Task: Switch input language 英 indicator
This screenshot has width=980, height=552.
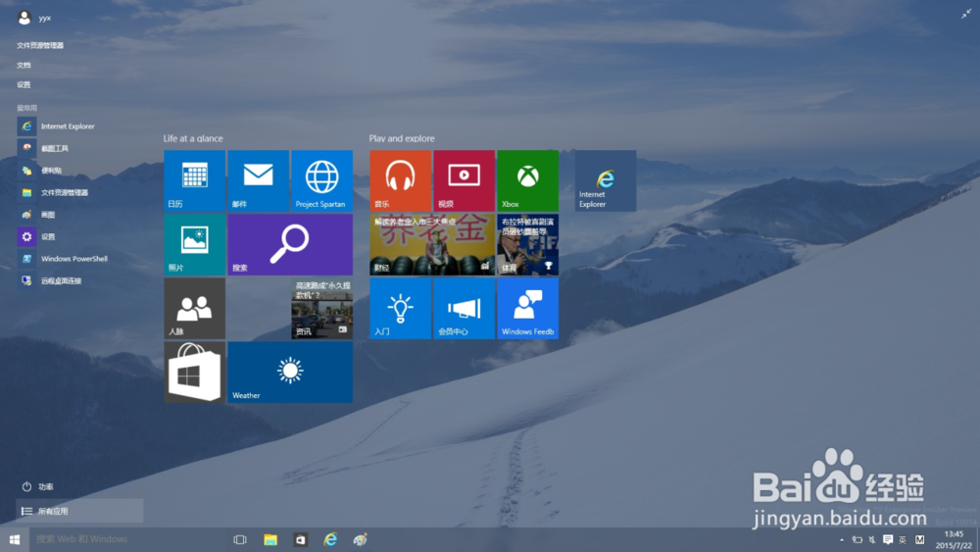Action: tap(903, 540)
